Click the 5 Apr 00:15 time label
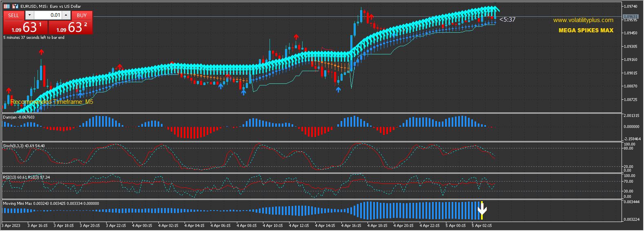Image resolution: width=644 pixels, height=231 pixels. click(x=456, y=226)
